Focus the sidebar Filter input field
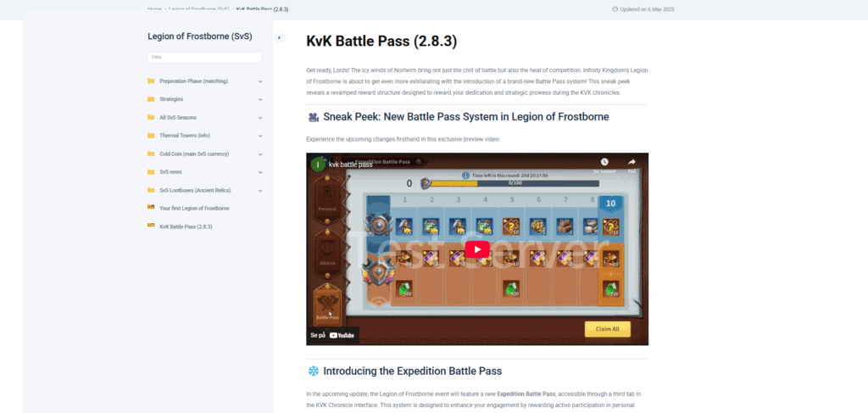The image size is (868, 413). (204, 57)
